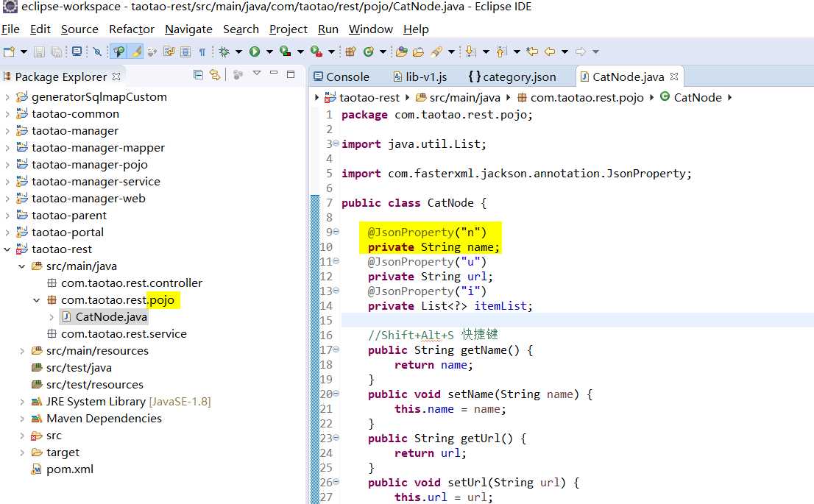The width and height of the screenshot is (814, 504).
Task: Click the Debug bug icon
Action: coord(224,52)
